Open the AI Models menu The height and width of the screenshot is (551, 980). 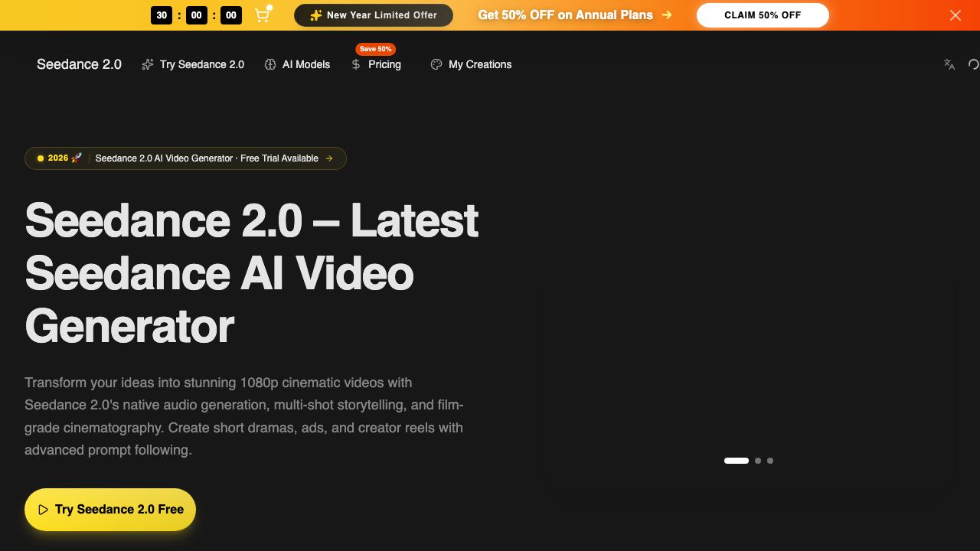[x=297, y=64]
